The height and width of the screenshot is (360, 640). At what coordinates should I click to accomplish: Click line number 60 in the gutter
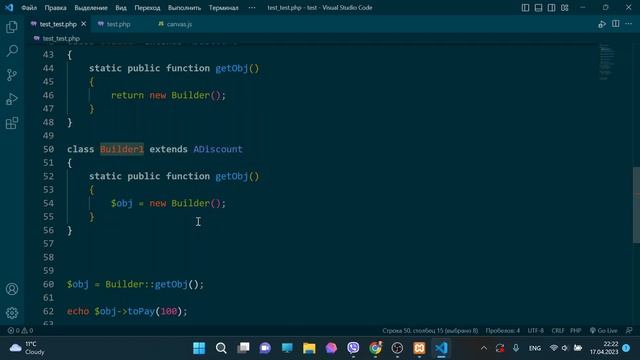pyautogui.click(x=48, y=284)
